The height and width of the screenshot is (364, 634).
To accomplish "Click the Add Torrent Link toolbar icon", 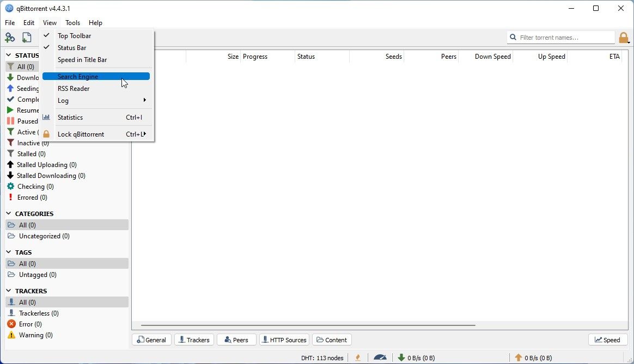I will point(10,37).
